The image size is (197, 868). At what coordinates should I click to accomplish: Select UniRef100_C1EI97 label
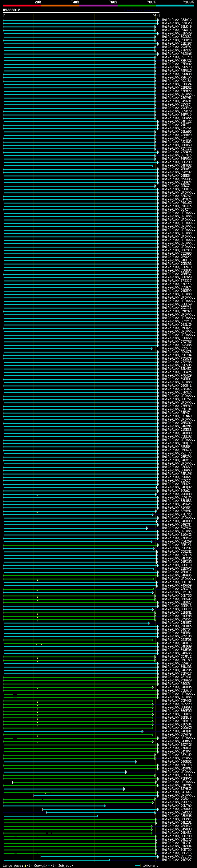(177, 43)
